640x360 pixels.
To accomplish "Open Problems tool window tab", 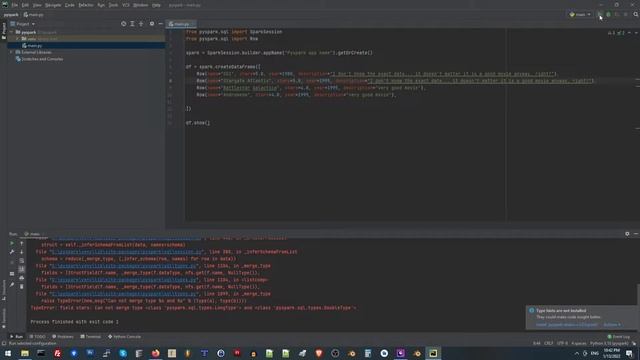I will click(63, 337).
